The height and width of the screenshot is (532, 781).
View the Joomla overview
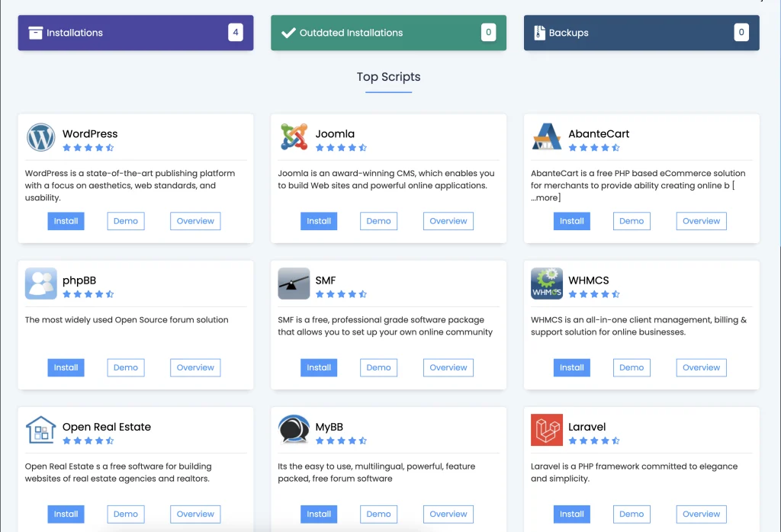pos(448,221)
